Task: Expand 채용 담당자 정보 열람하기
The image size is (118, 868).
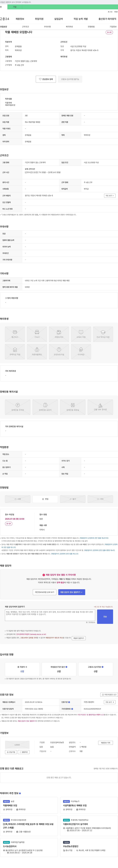Action: pos(71,592)
